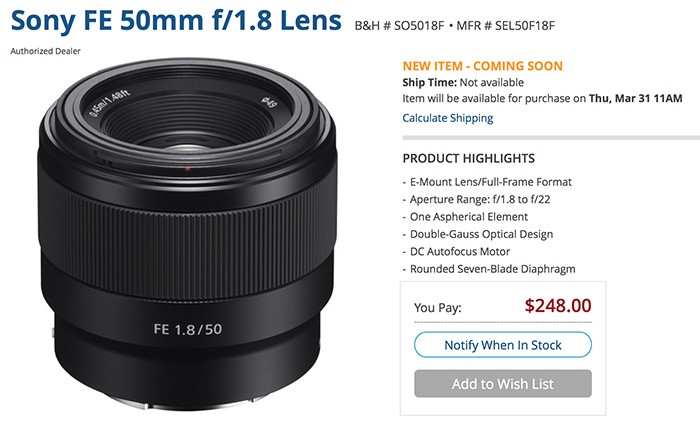700x421 pixels.
Task: Click the Aperture Range f/1.8 to f/22 highlight
Action: click(480, 200)
